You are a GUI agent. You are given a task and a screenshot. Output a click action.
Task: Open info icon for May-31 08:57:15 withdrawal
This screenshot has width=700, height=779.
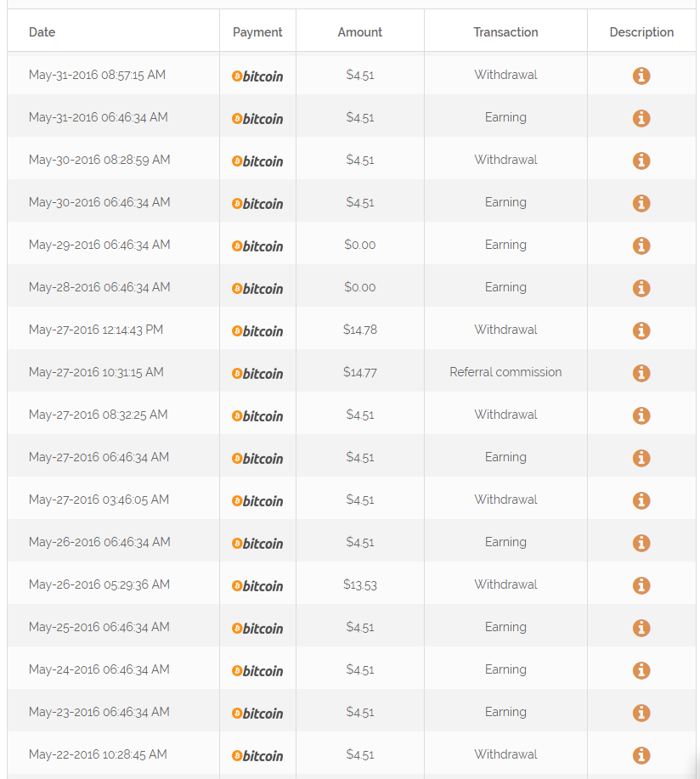(x=641, y=76)
